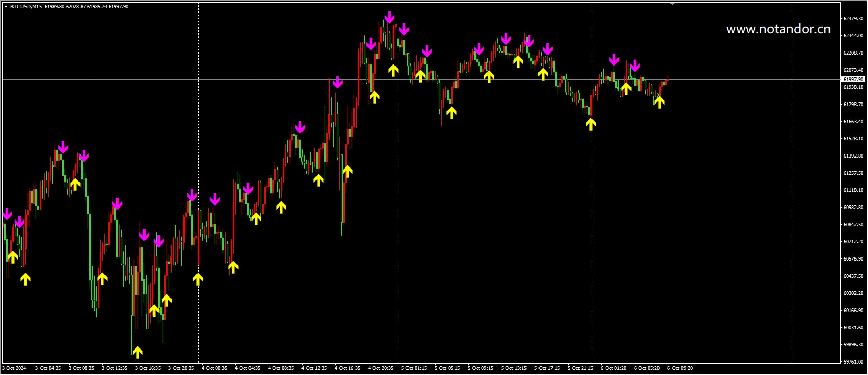
Task: Click the 62479.30 label on the price scale
Action: pyautogui.click(x=853, y=19)
